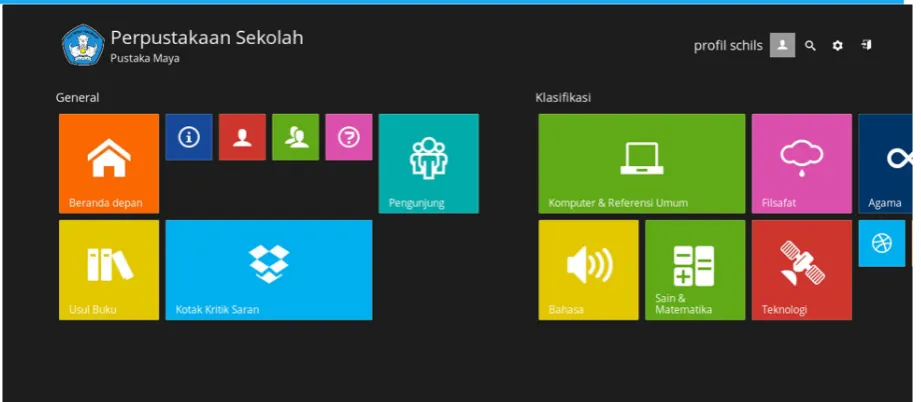The image size is (921, 402).
Task: Click the light blue basketball icon tile
Action: [x=882, y=243]
